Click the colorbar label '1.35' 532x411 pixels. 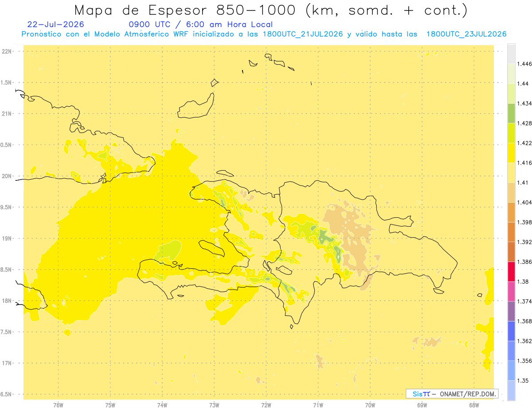[x=523, y=380]
